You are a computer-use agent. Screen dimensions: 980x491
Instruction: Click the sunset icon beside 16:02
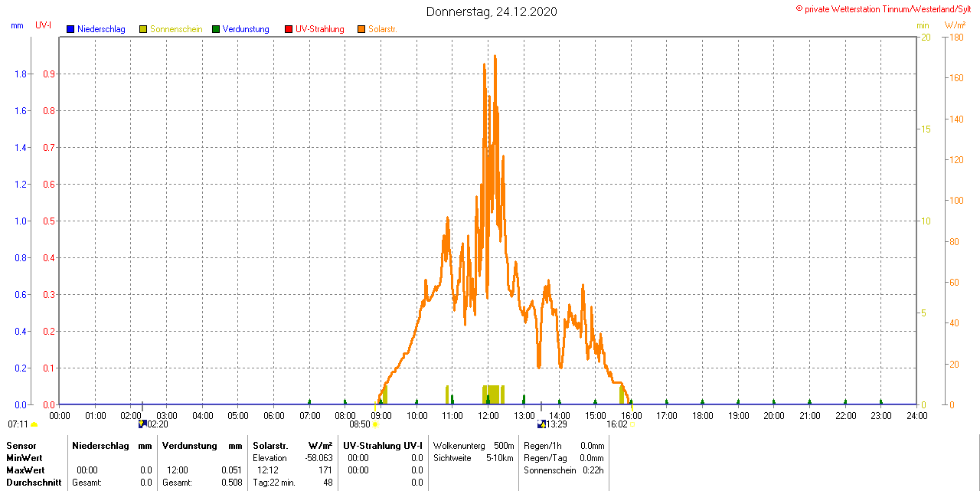632,424
